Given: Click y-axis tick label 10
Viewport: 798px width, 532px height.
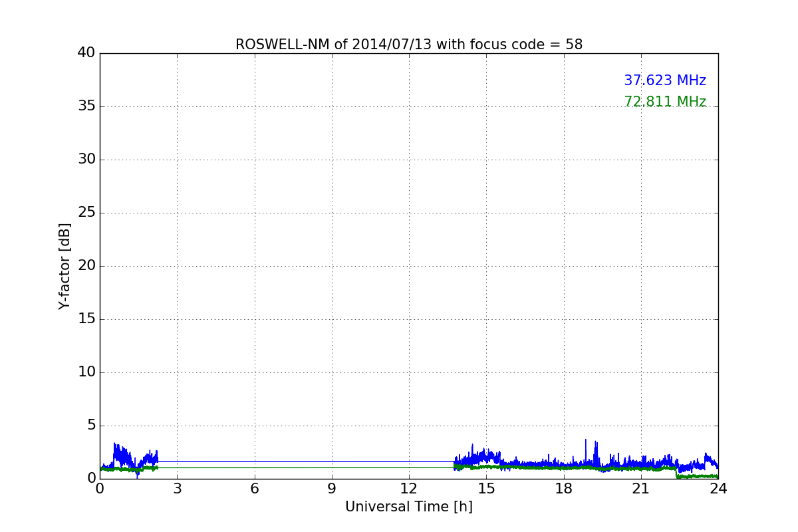Looking at the screenshot, I should [x=86, y=372].
